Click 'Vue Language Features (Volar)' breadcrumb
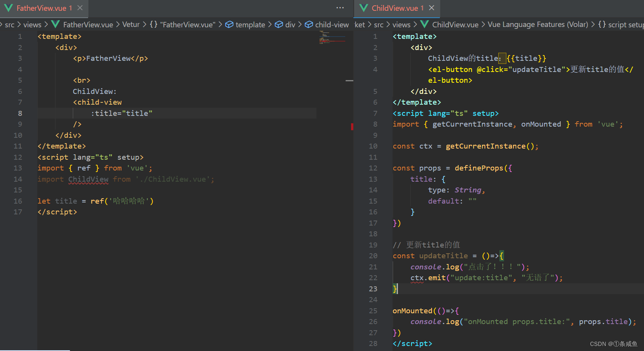Viewport: 644px width, 351px height. [x=538, y=25]
